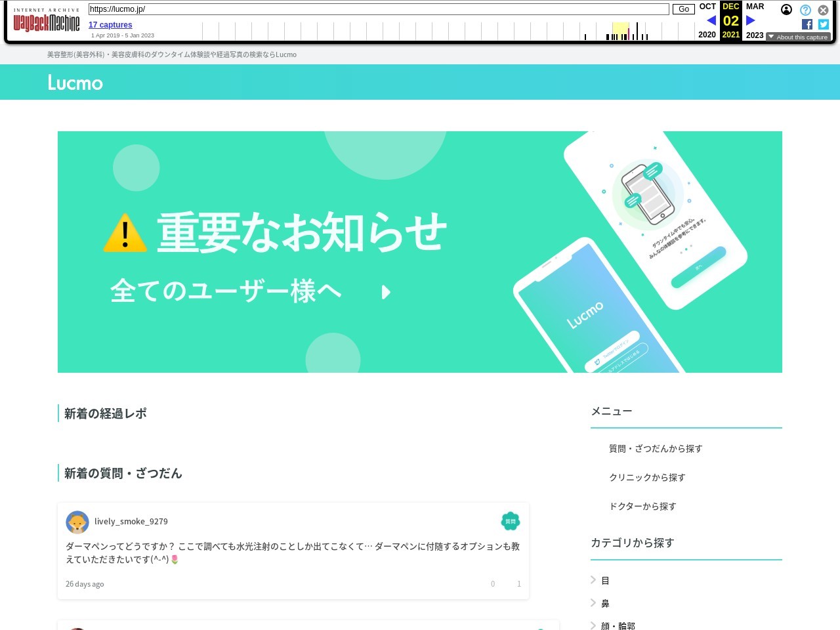The image size is (840, 630).
Task: Click the Lucmo header logo
Action: coord(75,83)
